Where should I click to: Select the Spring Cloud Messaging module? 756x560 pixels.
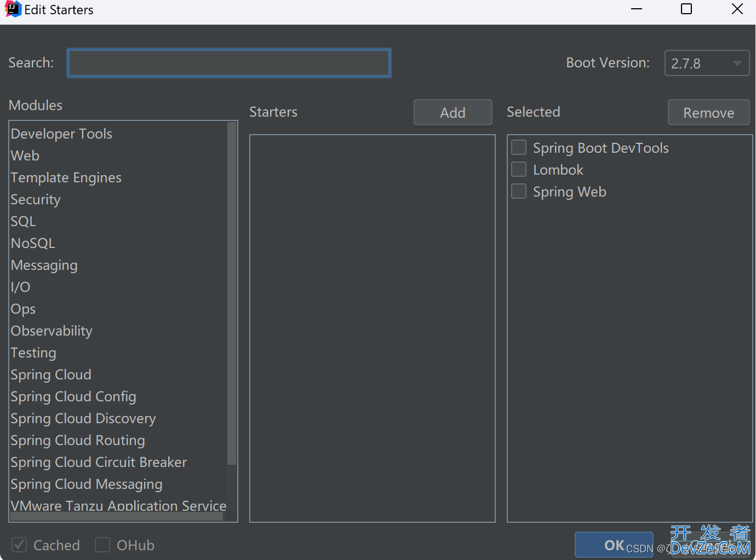(118, 484)
